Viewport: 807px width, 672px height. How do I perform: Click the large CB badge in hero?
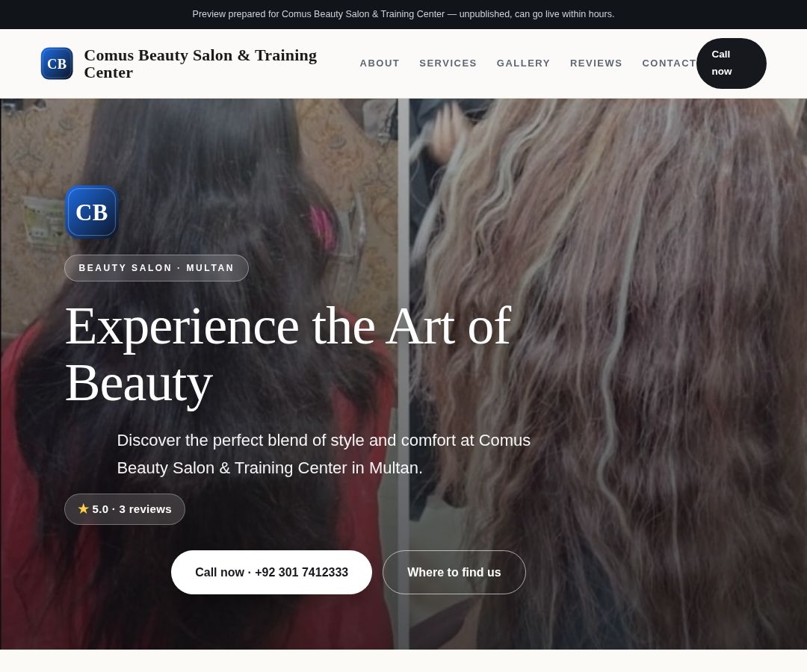pos(92,212)
